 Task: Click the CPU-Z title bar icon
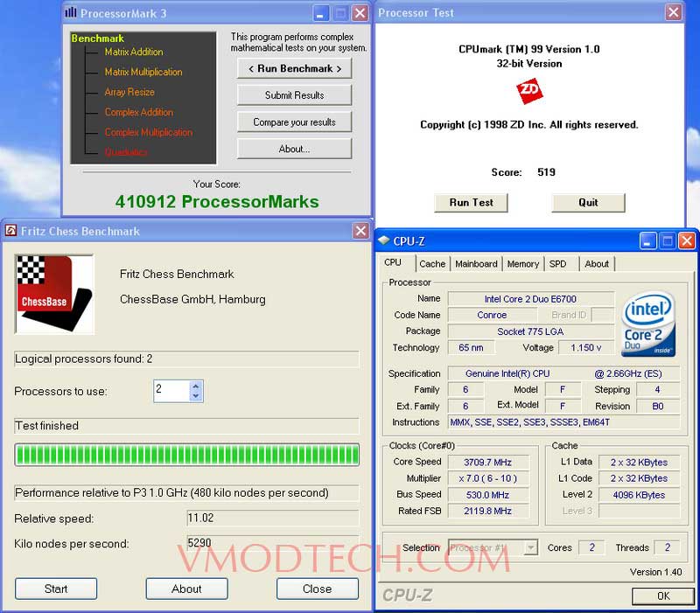[x=383, y=240]
